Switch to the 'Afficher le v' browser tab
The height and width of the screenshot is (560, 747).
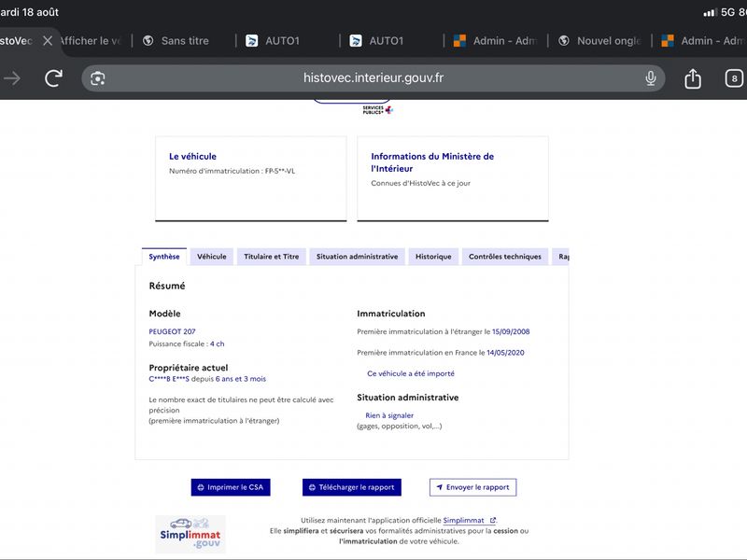click(91, 41)
